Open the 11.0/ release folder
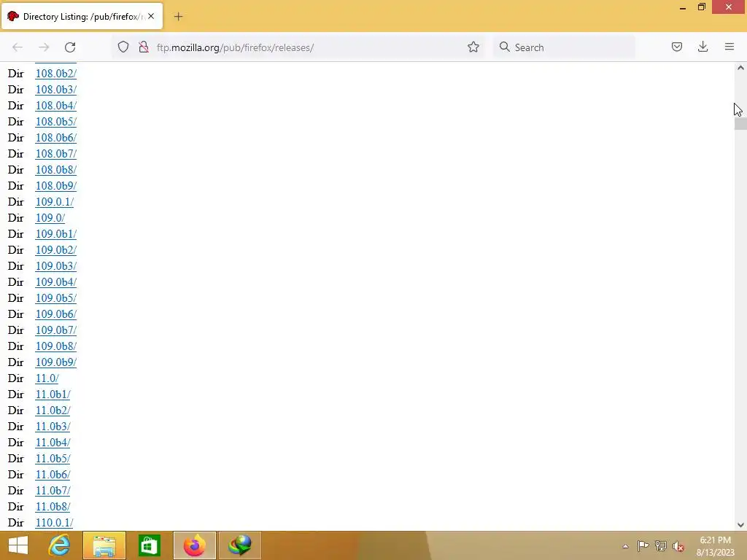 coord(47,378)
